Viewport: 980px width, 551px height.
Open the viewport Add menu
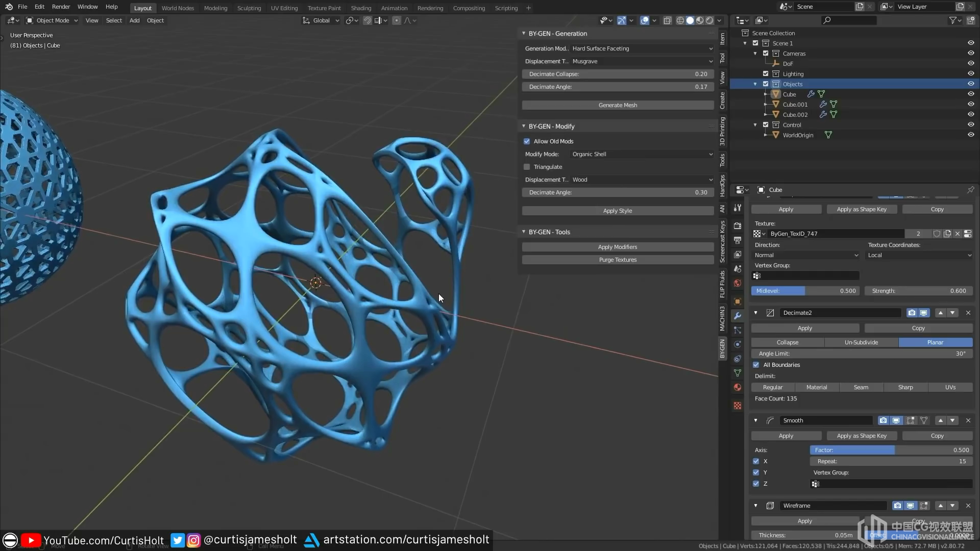point(134,20)
